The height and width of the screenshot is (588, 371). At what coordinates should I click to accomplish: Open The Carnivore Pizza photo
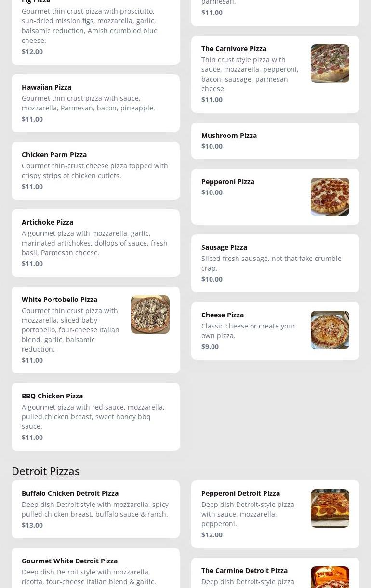(330, 64)
